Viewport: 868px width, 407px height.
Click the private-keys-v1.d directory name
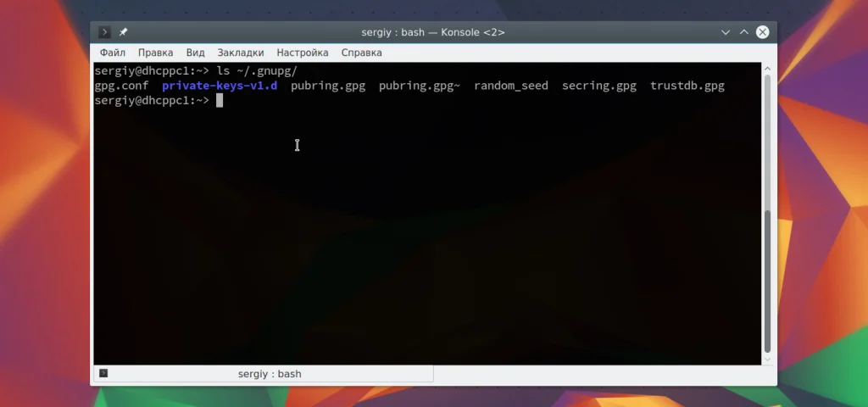click(x=220, y=86)
